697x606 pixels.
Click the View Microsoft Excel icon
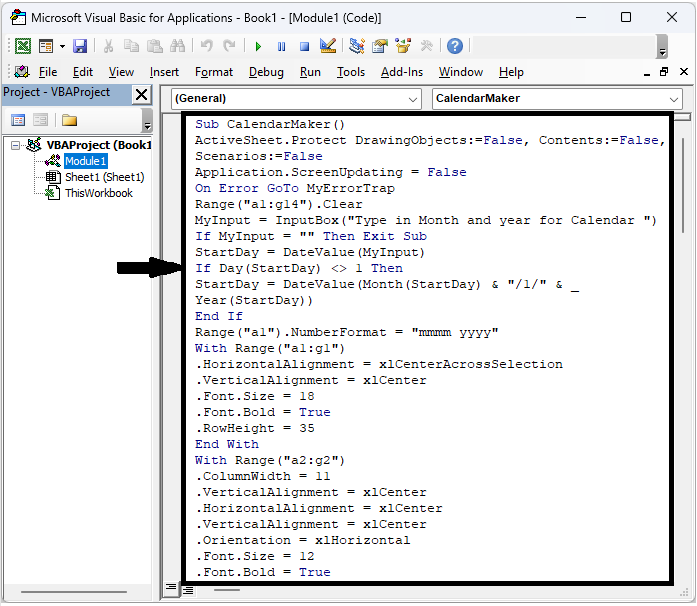(23, 46)
